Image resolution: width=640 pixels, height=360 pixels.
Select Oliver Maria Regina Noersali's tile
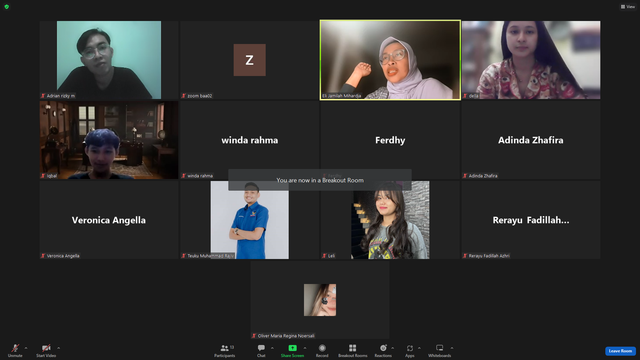(x=320, y=300)
